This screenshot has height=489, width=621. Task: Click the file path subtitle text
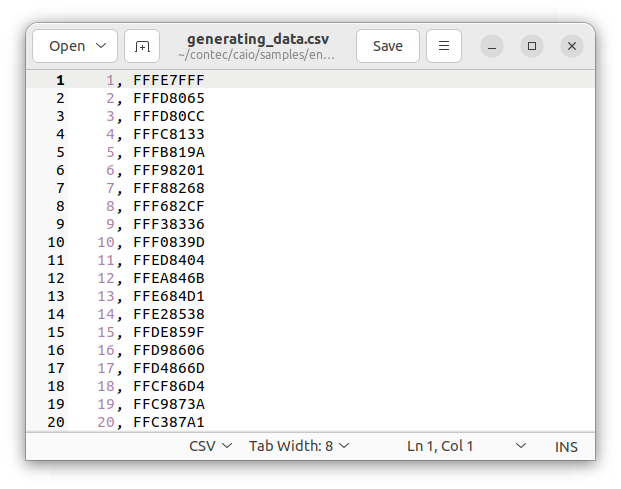pos(257,56)
